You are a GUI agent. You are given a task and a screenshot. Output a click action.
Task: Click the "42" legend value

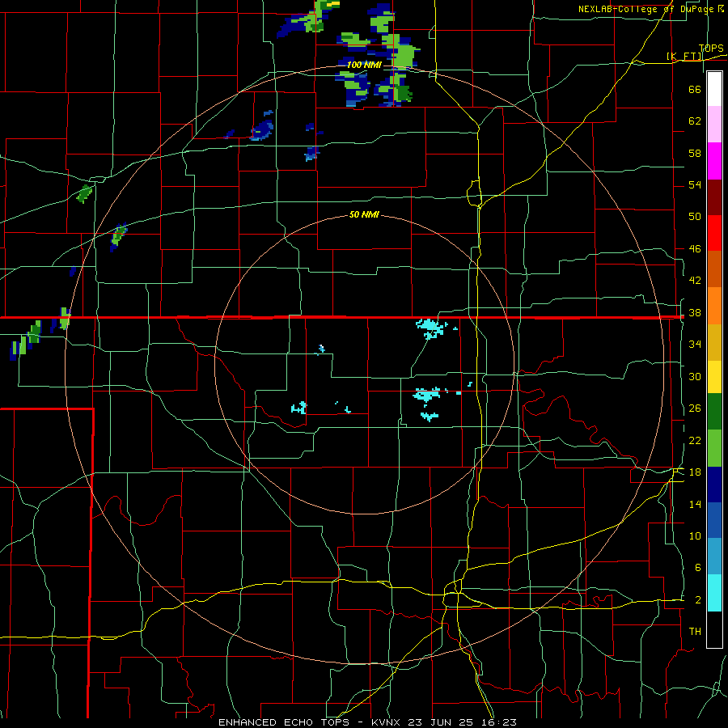pos(695,280)
